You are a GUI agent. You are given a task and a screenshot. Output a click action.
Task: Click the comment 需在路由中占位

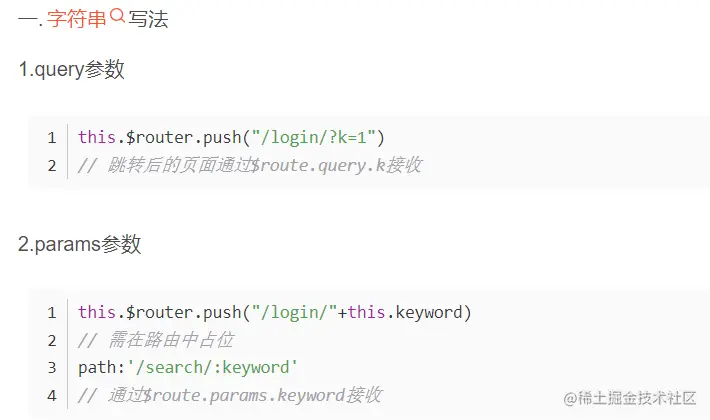156,340
